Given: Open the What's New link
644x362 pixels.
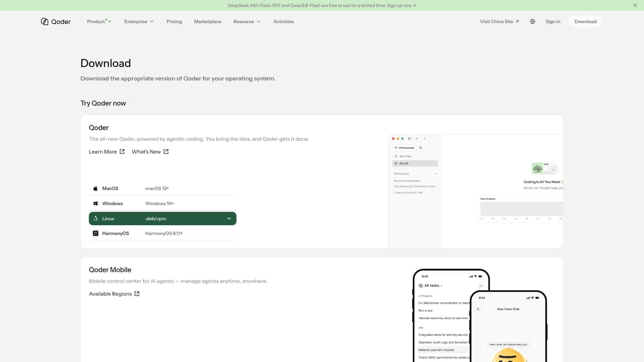Looking at the screenshot, I should point(150,151).
